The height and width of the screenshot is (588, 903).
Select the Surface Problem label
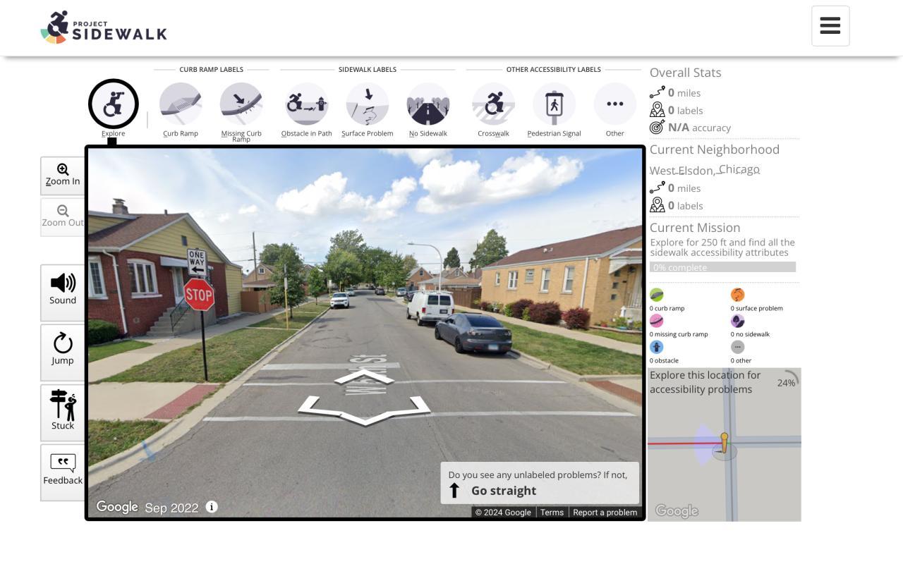(367, 104)
